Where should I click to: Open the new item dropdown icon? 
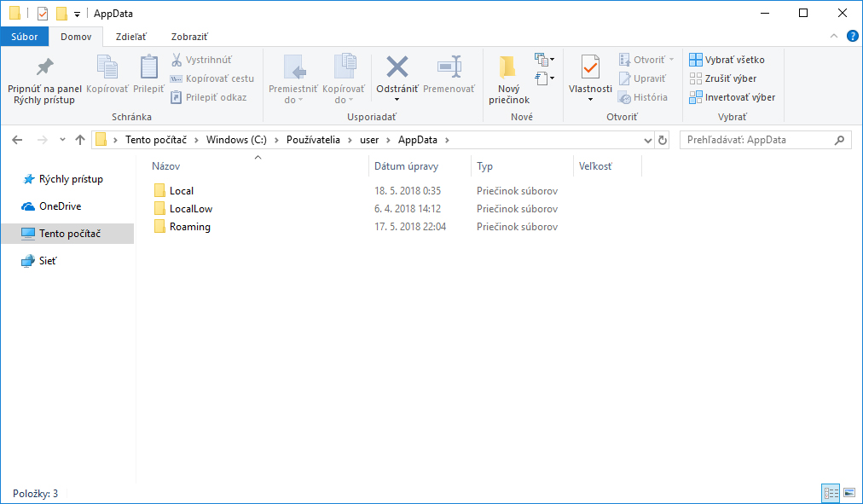click(544, 59)
